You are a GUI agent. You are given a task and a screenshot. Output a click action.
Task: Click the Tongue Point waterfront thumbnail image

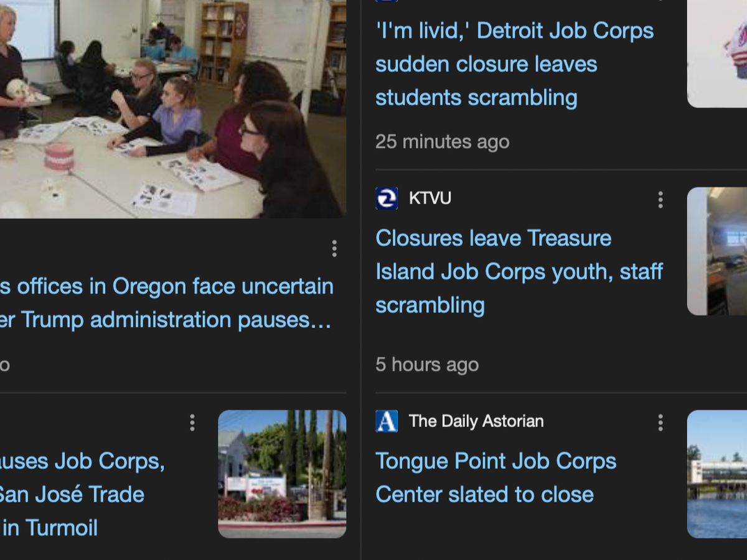(x=716, y=474)
